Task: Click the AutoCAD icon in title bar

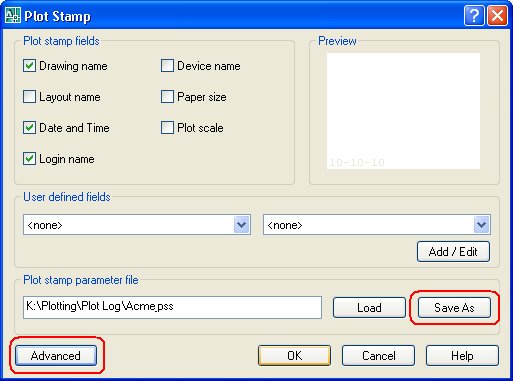Action: (13, 15)
